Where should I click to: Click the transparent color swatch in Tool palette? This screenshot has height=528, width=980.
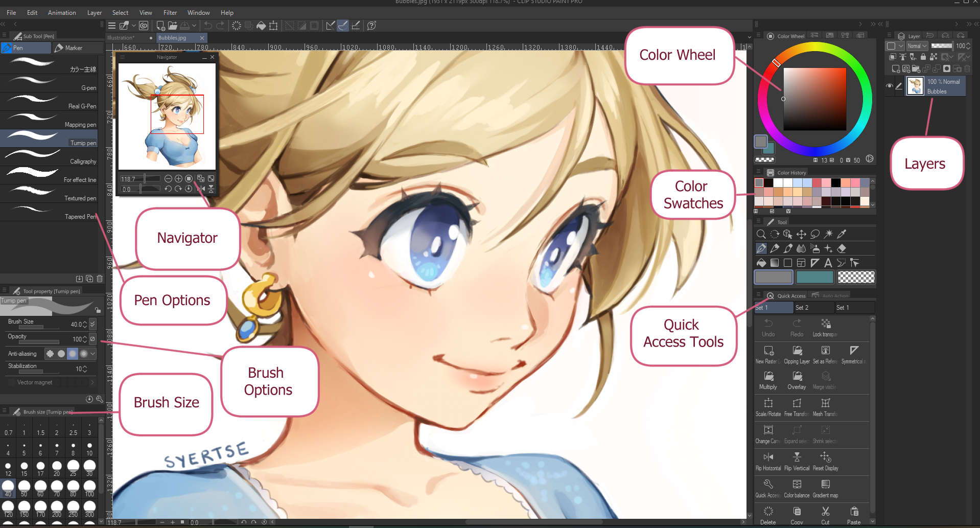[856, 277]
